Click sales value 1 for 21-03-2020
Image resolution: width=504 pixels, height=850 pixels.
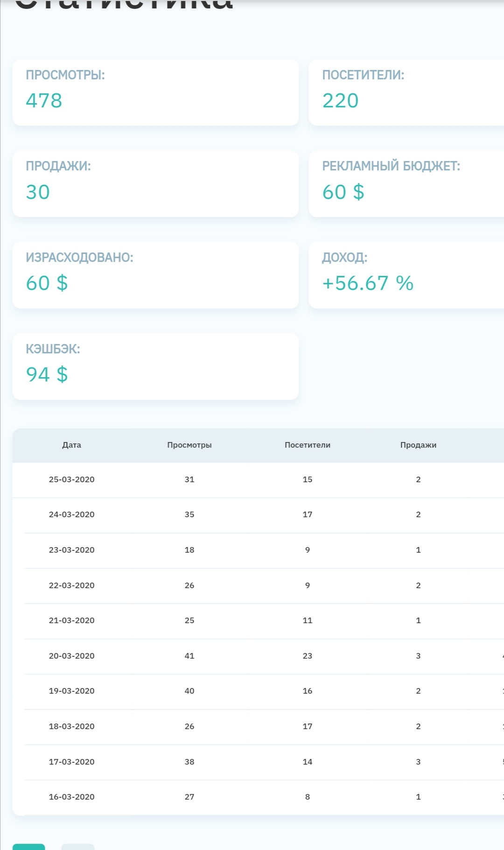point(418,620)
